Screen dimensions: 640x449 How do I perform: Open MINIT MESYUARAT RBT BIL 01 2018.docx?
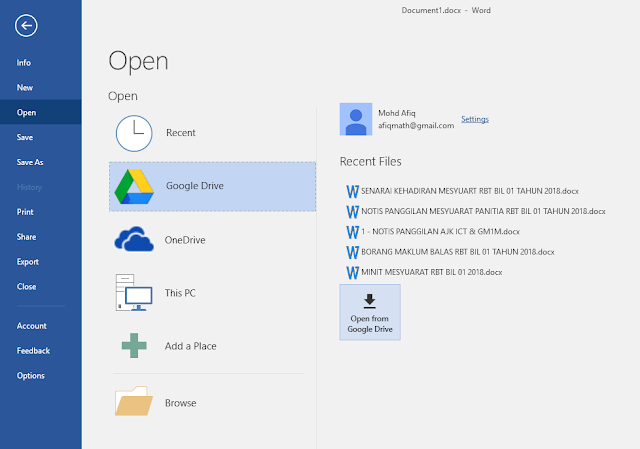[x=431, y=272]
